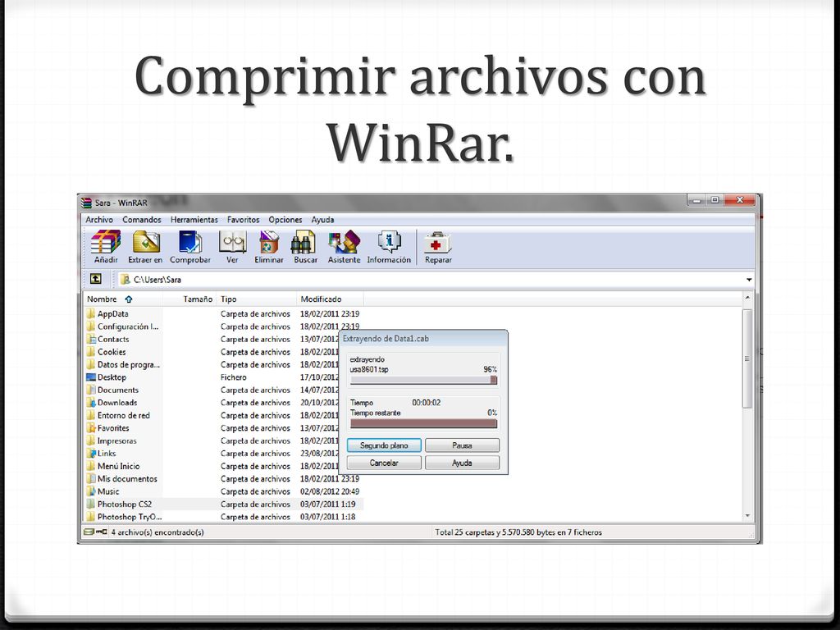Image resolution: width=840 pixels, height=630 pixels.
Task: Click the Pausa button
Action: tap(462, 445)
